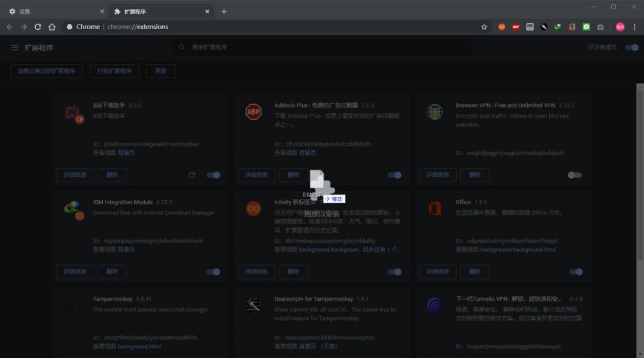
Task: Click the bilibili profile icon in toolbar
Action: (x=620, y=27)
